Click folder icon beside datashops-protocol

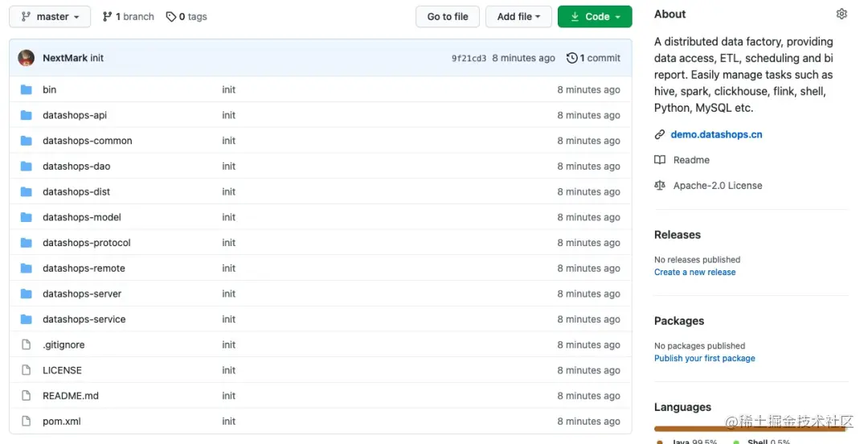coord(26,243)
